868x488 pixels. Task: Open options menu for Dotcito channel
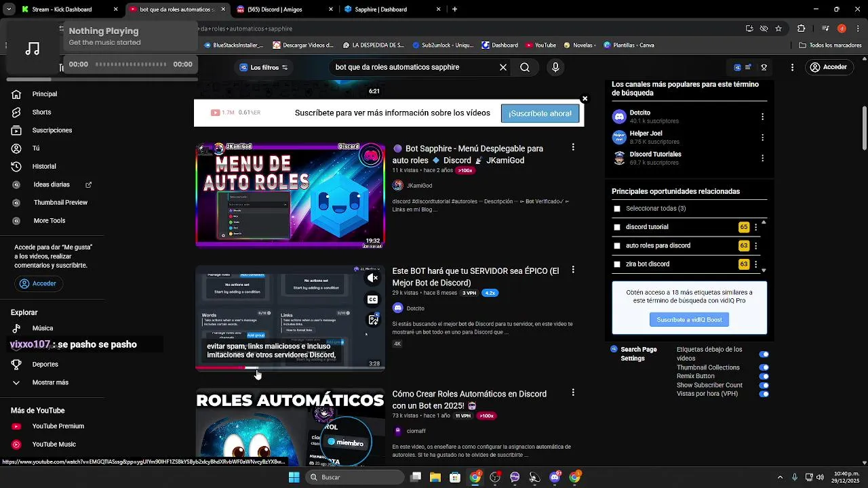pyautogui.click(x=762, y=117)
